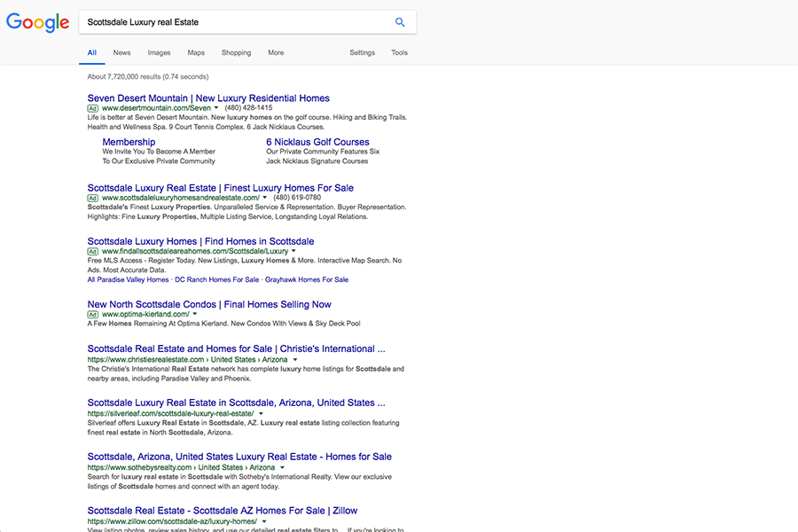Screen dimensions: 798x532
Task: Switch to the Shopping tab
Action: point(236,52)
